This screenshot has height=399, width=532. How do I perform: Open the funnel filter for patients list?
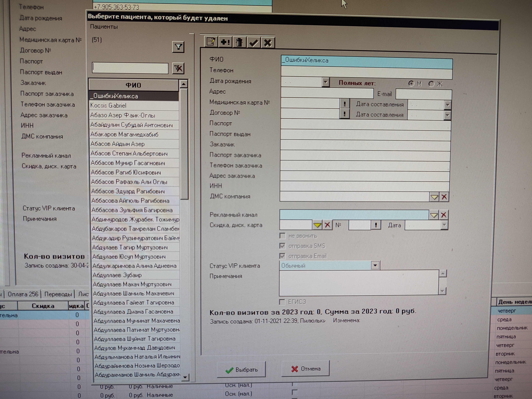178,47
